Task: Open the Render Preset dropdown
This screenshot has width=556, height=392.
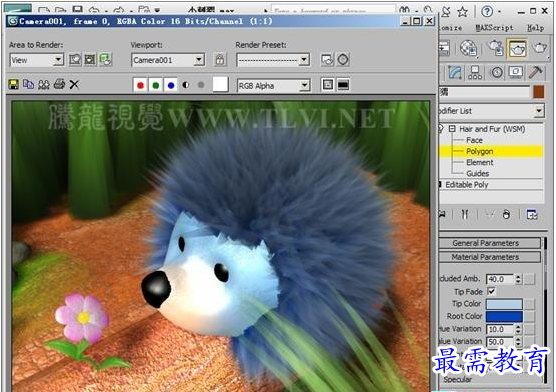Action: (273, 60)
